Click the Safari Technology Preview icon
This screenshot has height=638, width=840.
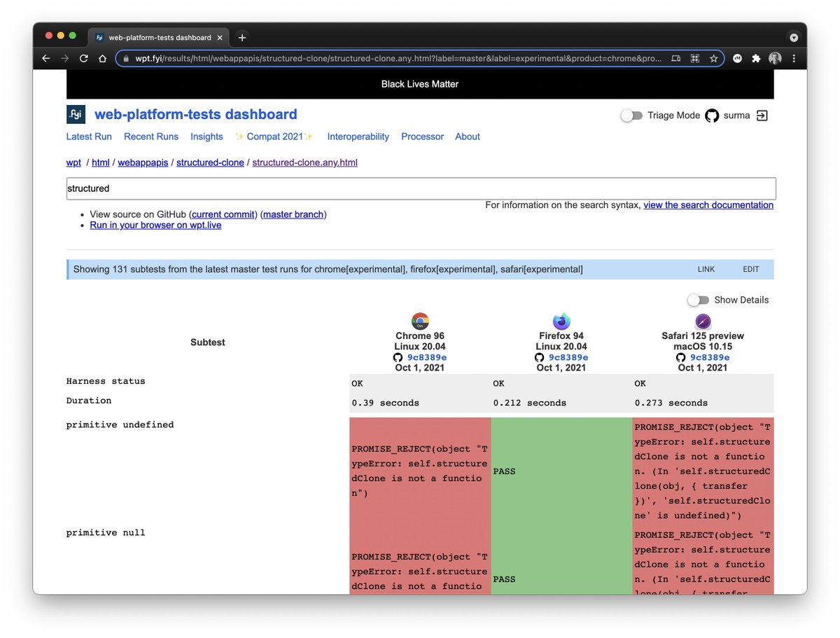pos(703,321)
